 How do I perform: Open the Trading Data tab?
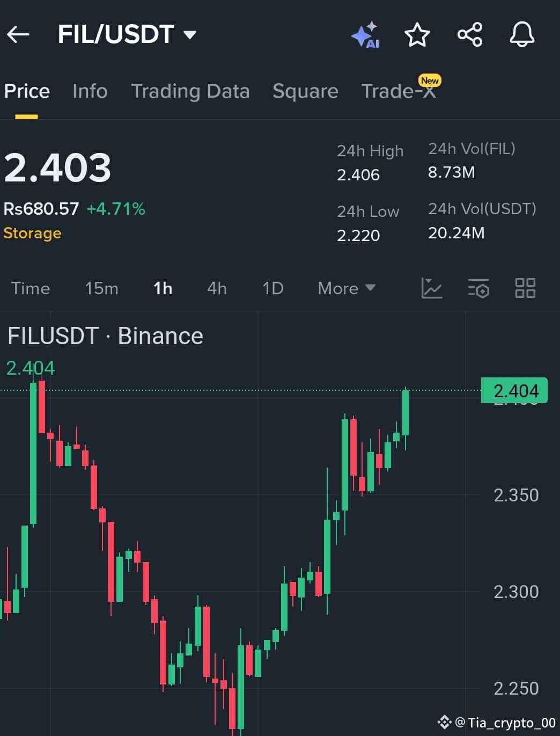coord(190,91)
